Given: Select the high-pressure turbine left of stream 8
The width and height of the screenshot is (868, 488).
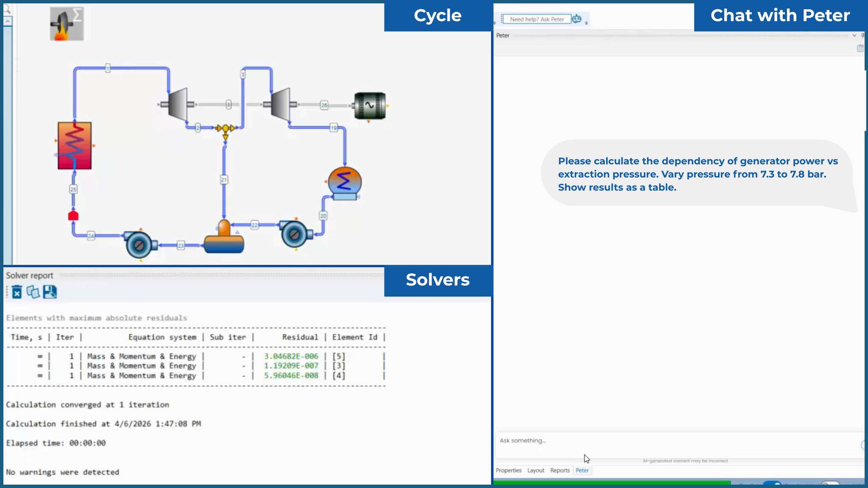Looking at the screenshot, I should (178, 104).
